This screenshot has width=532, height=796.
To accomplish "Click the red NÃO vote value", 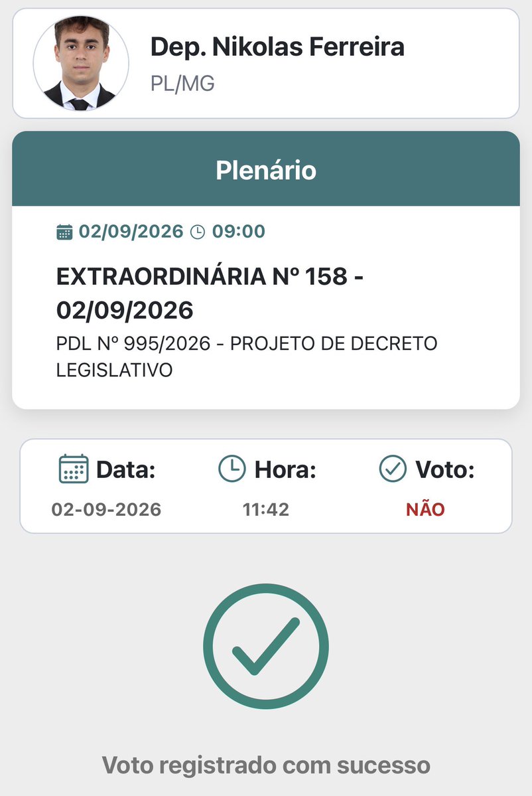I will [425, 508].
